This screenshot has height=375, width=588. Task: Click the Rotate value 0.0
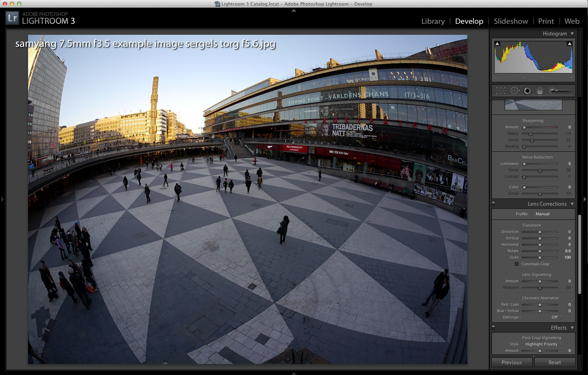[568, 251]
